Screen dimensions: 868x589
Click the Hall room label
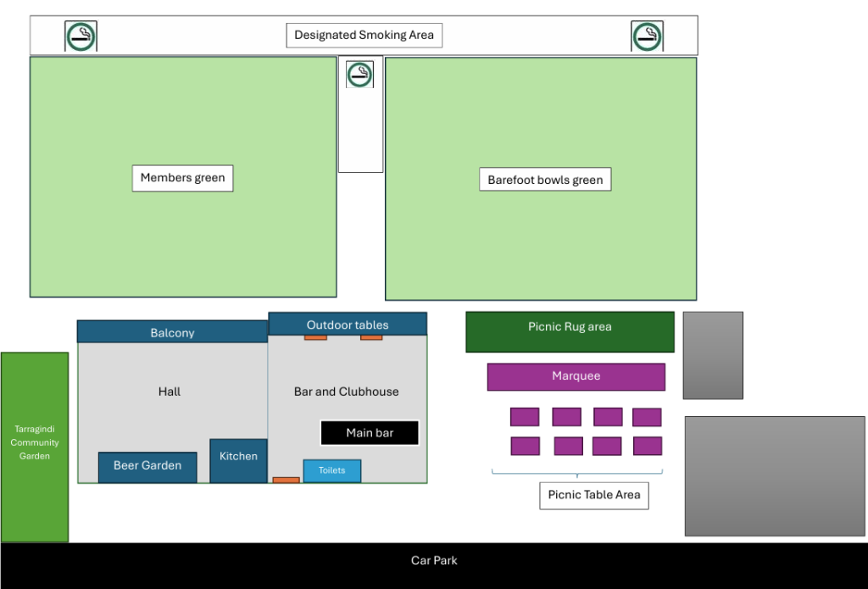[x=170, y=392]
